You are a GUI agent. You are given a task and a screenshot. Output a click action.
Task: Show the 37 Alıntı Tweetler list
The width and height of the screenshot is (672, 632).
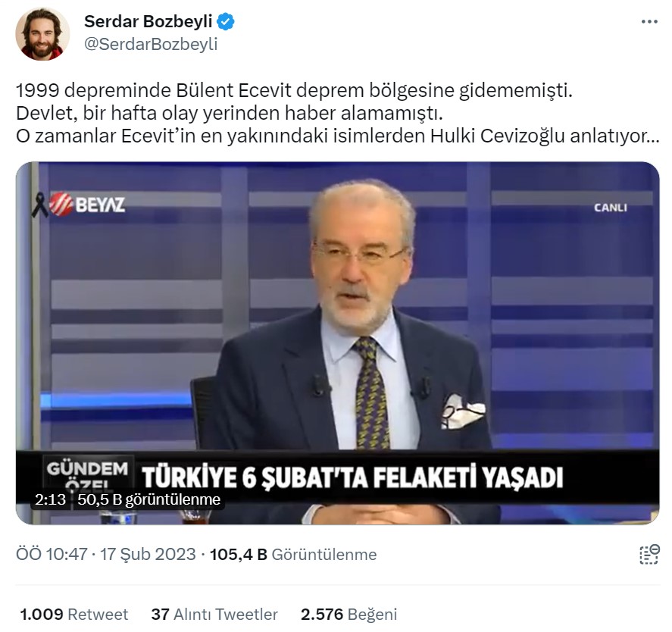click(x=214, y=614)
